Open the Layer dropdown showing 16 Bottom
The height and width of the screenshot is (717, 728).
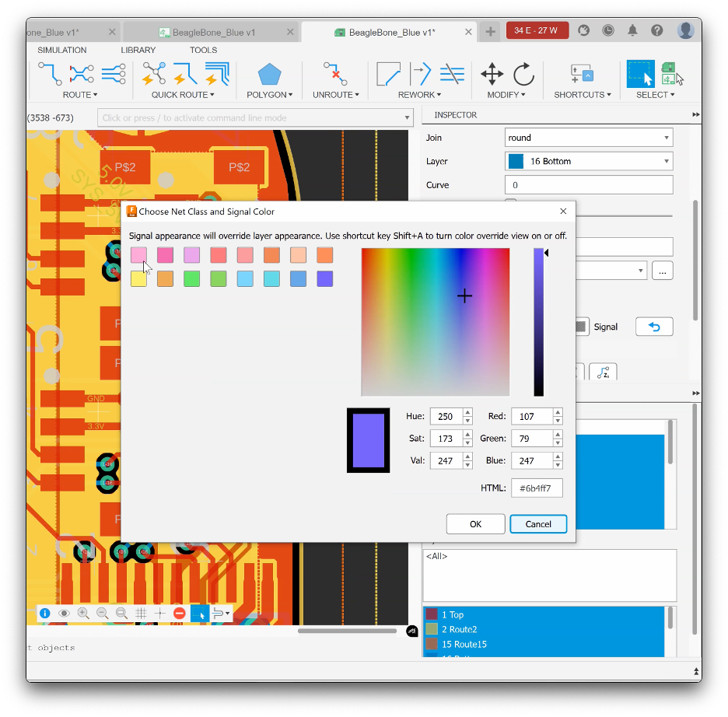click(589, 162)
